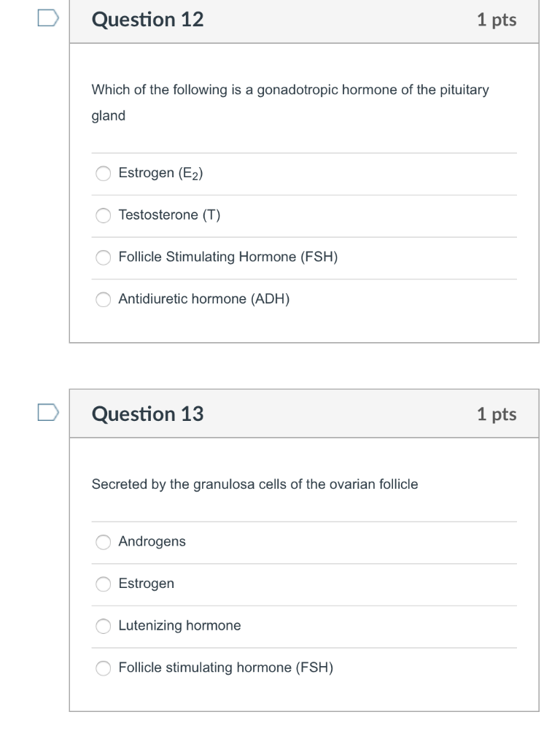Viewport: 560px width, 747px height.
Task: Flag Question 13 with the bookmark icon
Action: [48, 413]
